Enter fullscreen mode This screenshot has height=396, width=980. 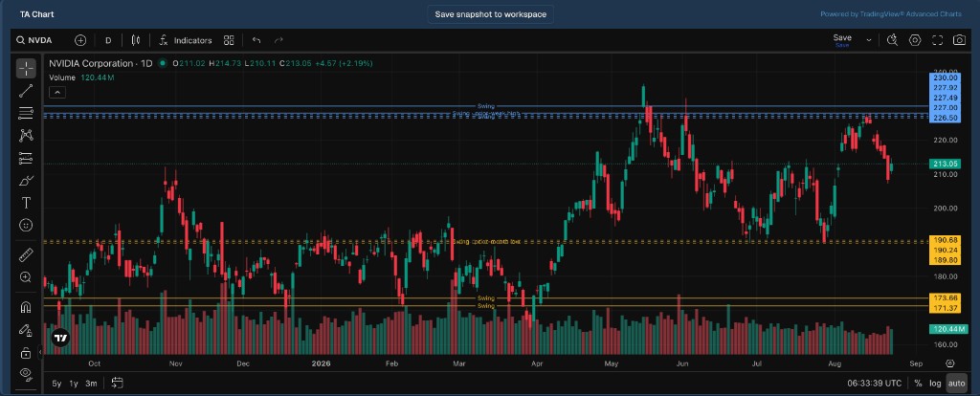tap(937, 40)
